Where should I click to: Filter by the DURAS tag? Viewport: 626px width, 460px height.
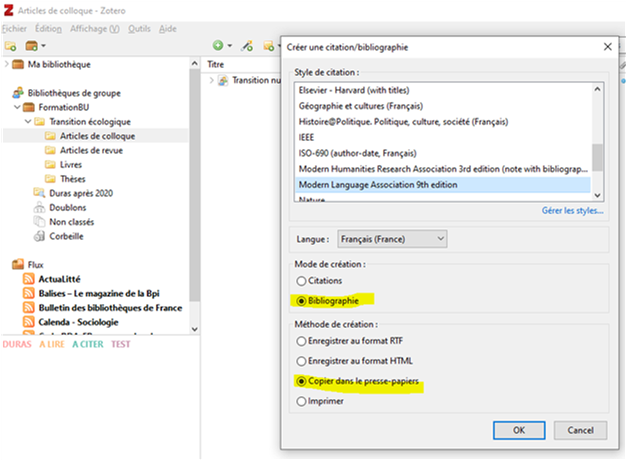pos(17,344)
